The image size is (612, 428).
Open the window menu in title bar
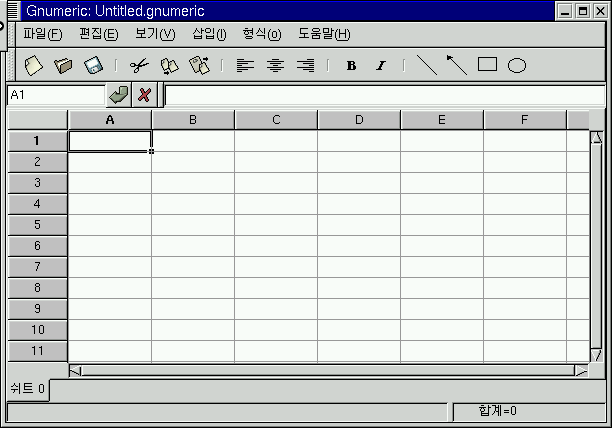13,11
